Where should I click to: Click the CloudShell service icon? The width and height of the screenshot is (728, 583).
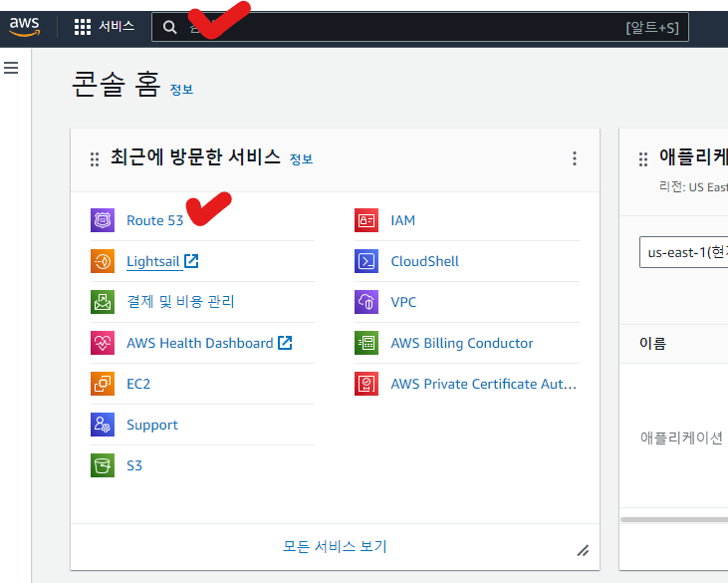[x=366, y=261]
